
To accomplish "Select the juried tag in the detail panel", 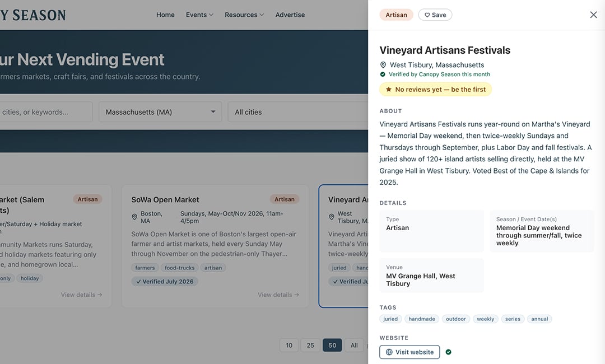I will click(390, 319).
